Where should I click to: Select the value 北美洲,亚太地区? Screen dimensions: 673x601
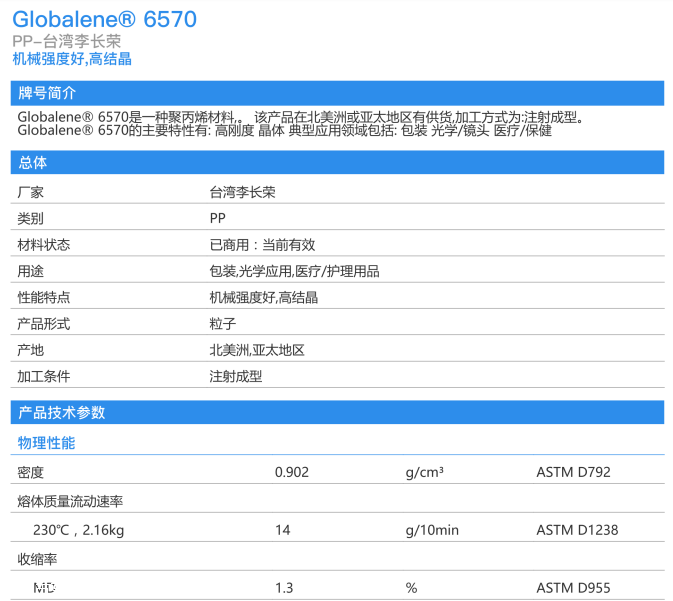[x=257, y=350]
